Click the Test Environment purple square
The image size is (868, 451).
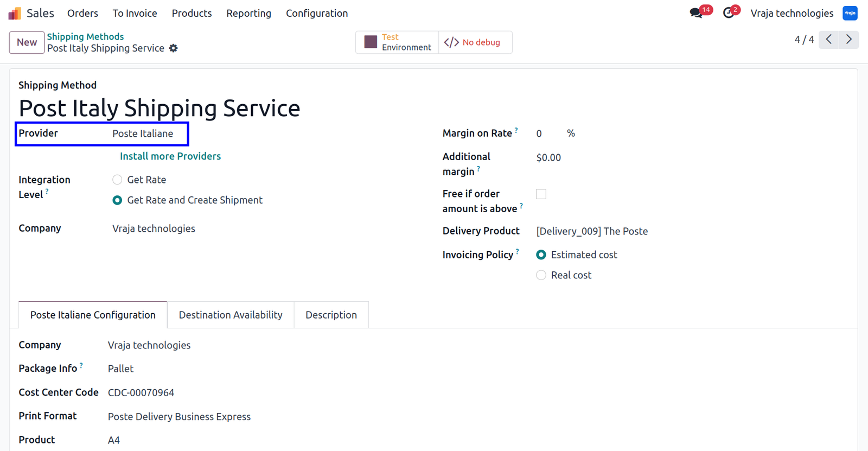pyautogui.click(x=371, y=42)
